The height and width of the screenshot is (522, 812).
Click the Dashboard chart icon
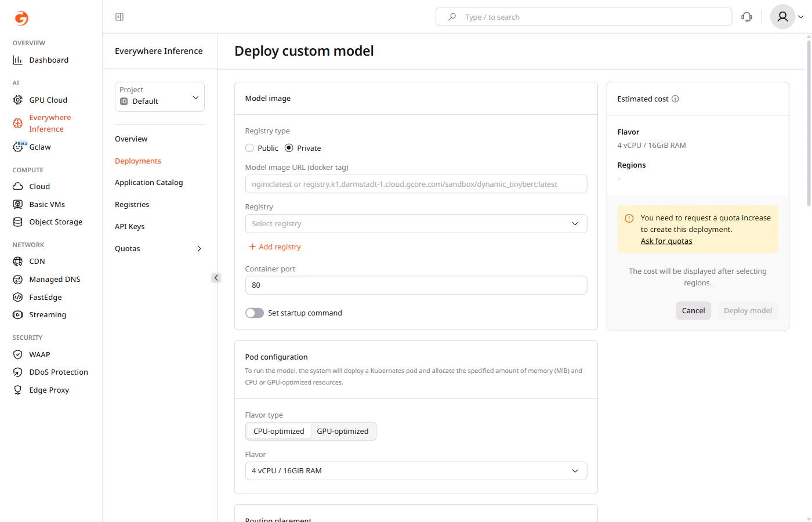point(18,60)
